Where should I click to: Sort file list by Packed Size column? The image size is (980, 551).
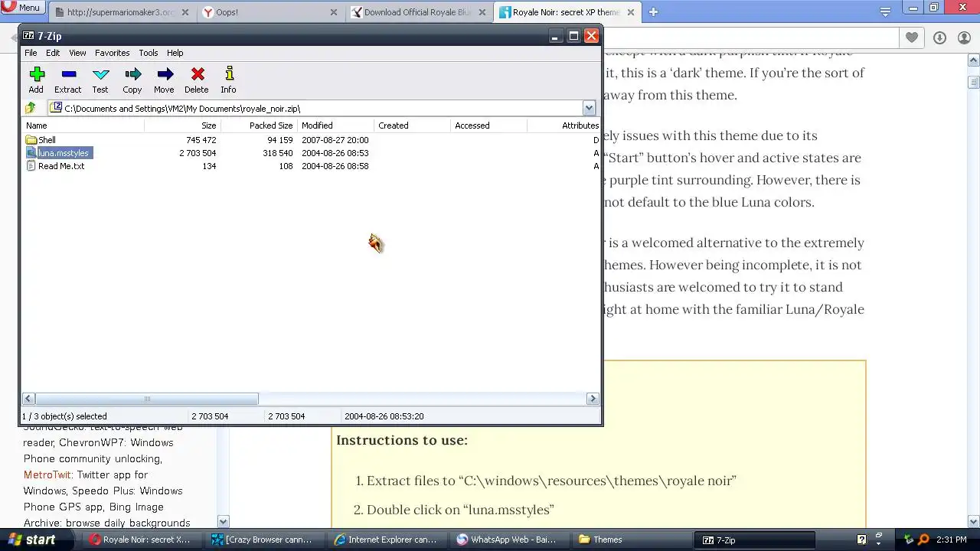click(259, 126)
